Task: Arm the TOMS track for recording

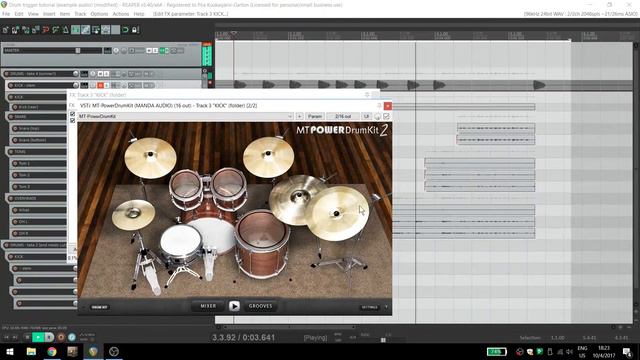Action: [x=11, y=151]
